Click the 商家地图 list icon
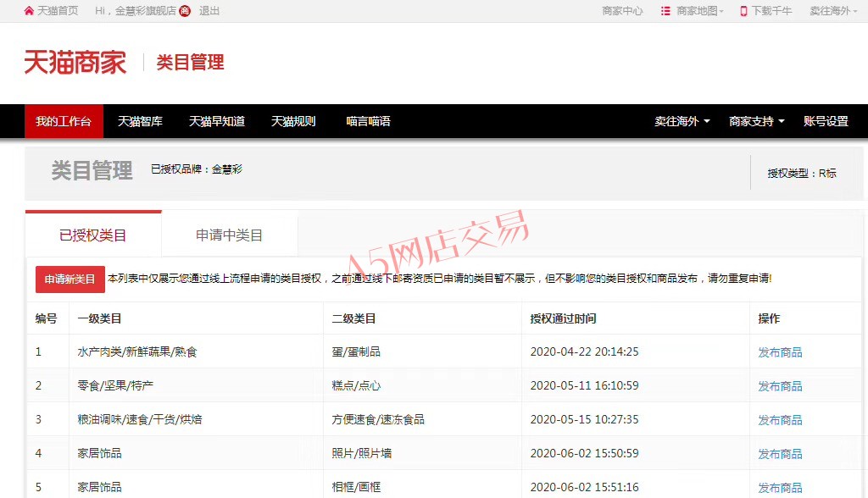The width and height of the screenshot is (868, 498). coord(665,11)
